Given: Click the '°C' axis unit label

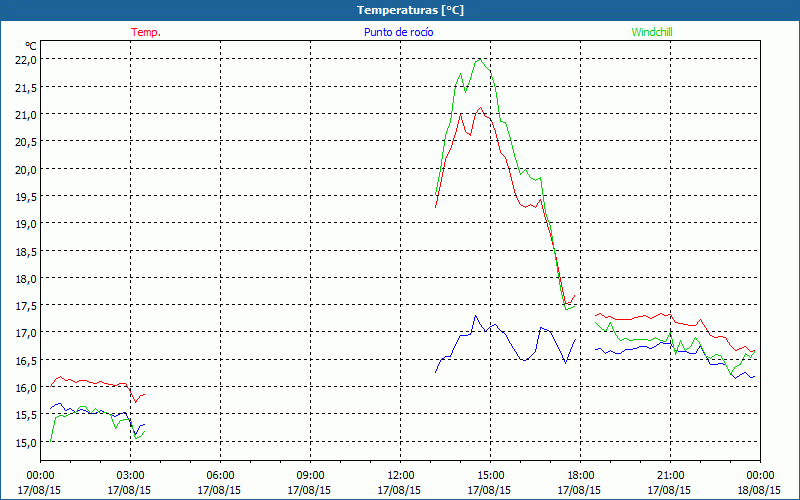Looking at the screenshot, I should pos(31,45).
